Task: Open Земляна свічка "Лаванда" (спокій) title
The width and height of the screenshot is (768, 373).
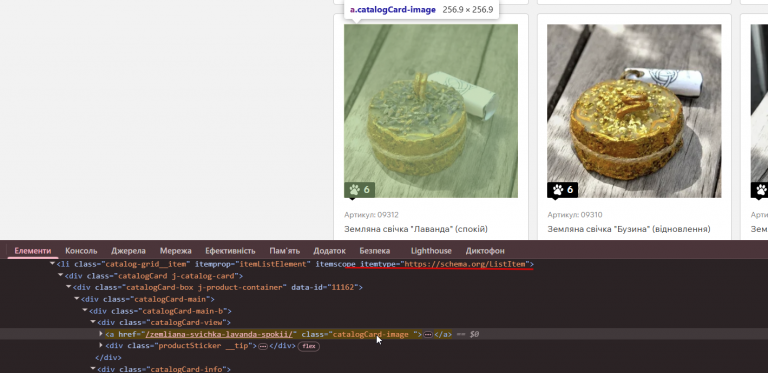Action: (x=416, y=229)
